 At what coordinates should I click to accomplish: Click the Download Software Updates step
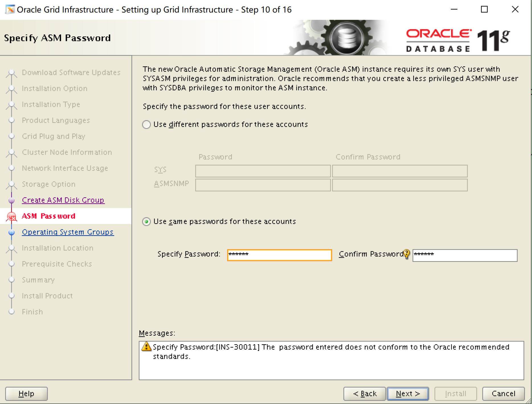click(71, 72)
